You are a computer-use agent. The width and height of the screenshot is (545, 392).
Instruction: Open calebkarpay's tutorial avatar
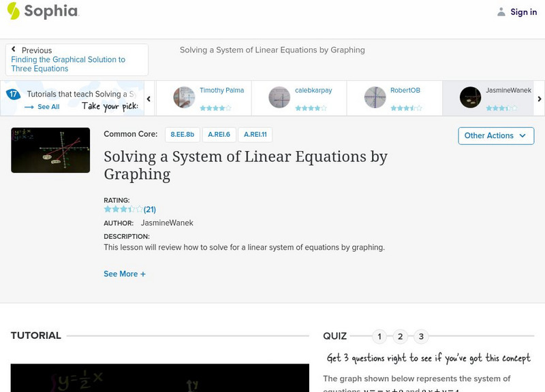279,94
